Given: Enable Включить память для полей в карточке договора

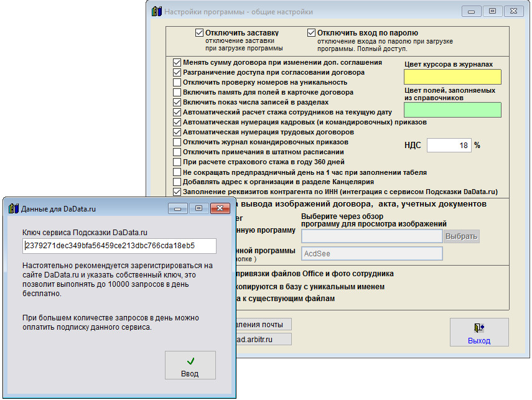Looking at the screenshot, I should 177,92.
